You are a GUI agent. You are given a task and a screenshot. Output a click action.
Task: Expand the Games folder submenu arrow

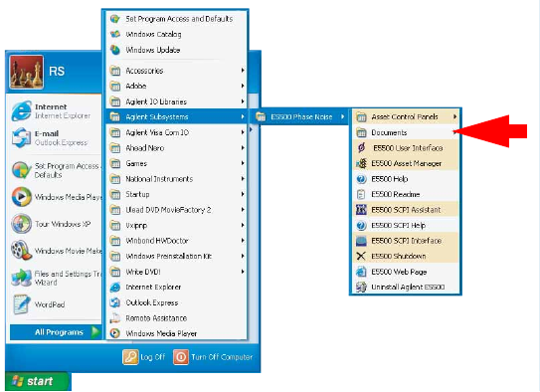243,163
